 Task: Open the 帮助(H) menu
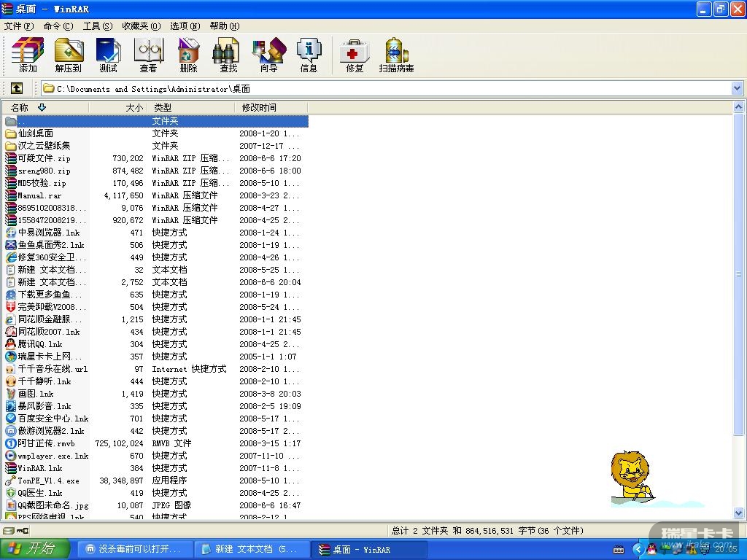(225, 26)
